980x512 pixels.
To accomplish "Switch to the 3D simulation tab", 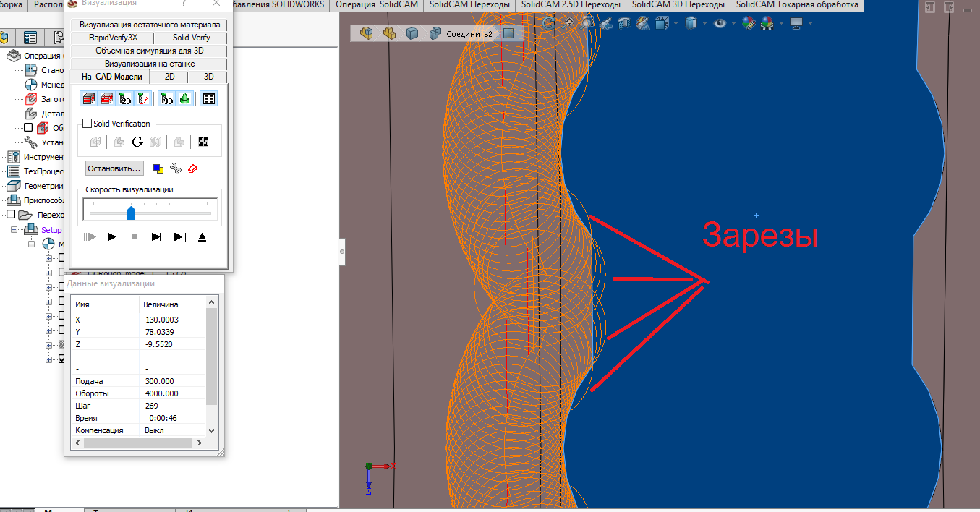I will click(208, 77).
